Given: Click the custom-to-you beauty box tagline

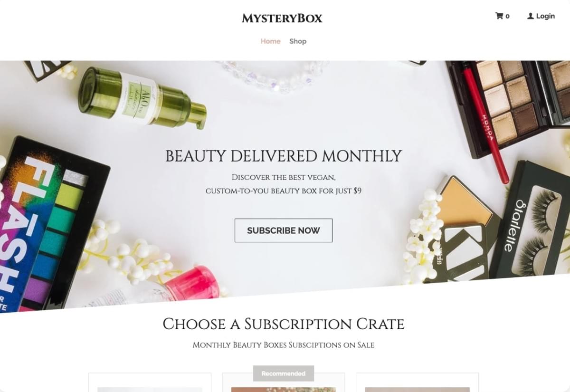Looking at the screenshot, I should tap(284, 191).
